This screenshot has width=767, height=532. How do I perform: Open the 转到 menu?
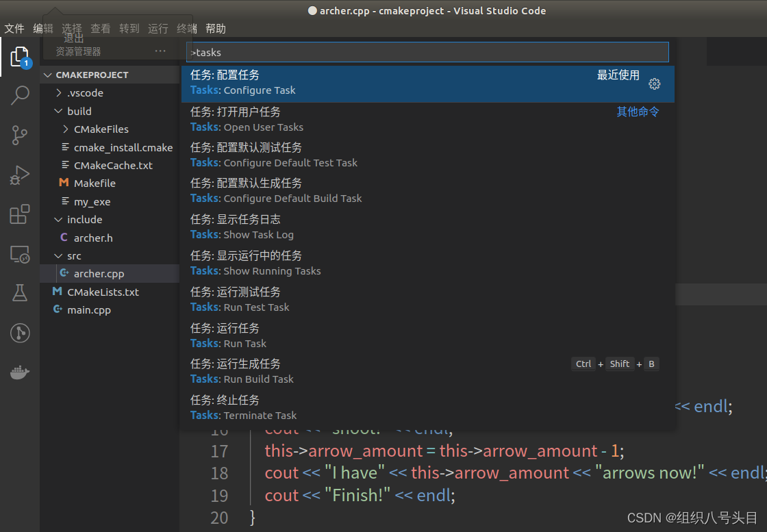[x=129, y=28]
